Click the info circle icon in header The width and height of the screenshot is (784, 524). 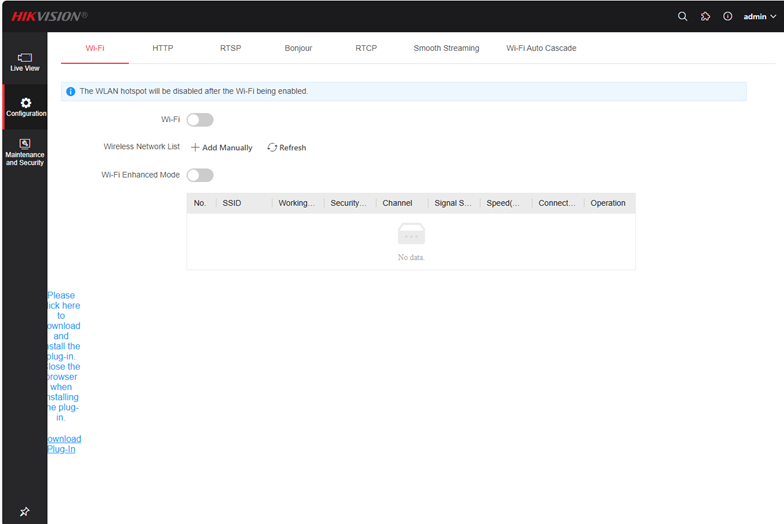point(727,16)
